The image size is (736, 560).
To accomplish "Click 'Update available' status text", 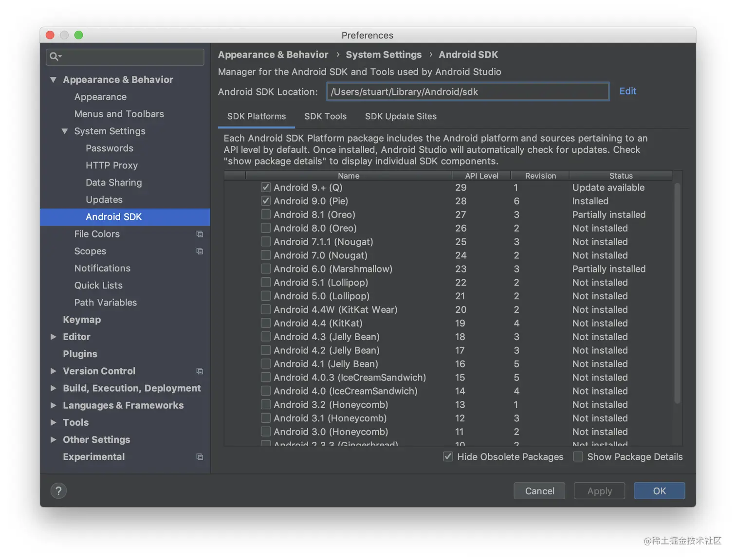I will 608,187.
